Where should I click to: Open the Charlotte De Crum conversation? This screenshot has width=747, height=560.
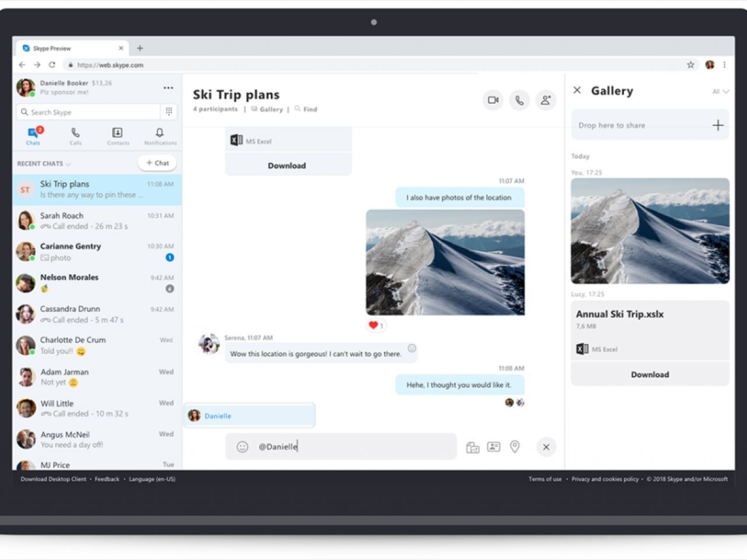pyautogui.click(x=97, y=345)
